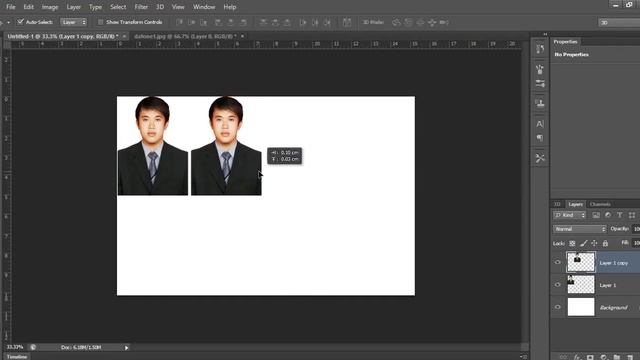Select the 3D Rotate mode icon

pyautogui.click(x=396, y=22)
